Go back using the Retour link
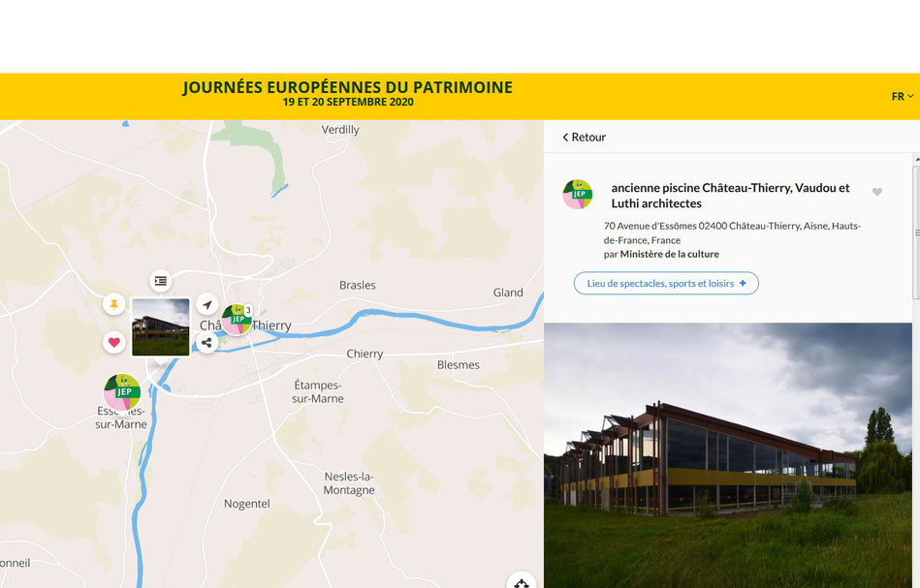 click(584, 138)
